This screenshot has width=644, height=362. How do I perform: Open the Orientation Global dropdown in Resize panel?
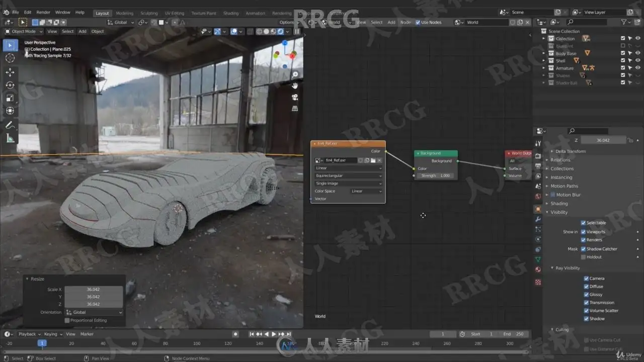[94, 312]
